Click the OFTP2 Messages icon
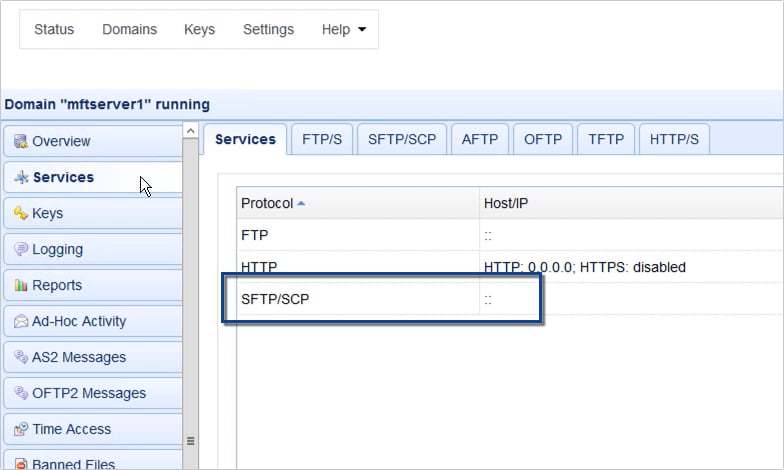The height and width of the screenshot is (470, 784). pyautogui.click(x=20, y=394)
